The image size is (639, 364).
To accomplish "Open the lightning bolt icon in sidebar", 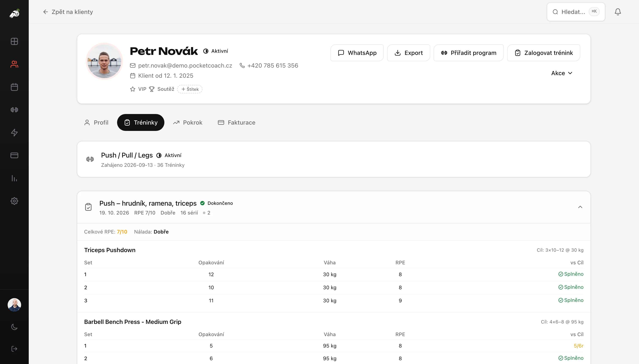I will (14, 133).
